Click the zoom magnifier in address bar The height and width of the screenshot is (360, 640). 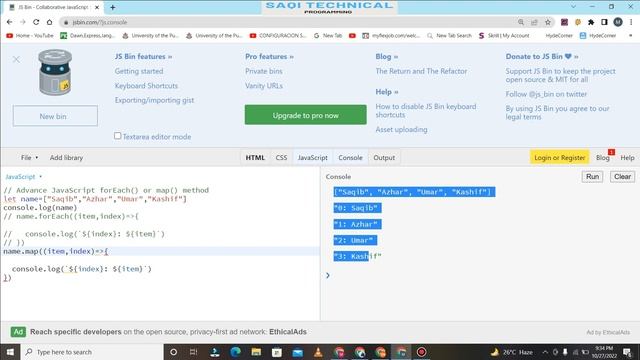pyautogui.click(x=521, y=22)
